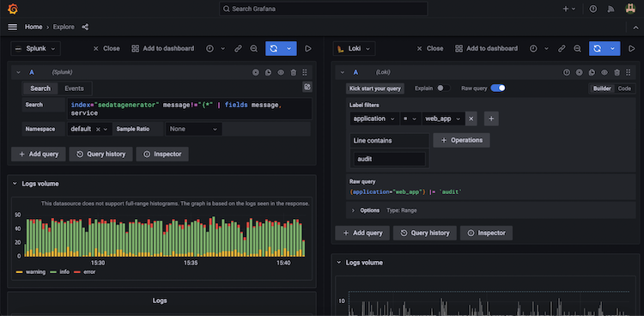Open refresh interval dropdown in Splunk pane
644x316 pixels.
[289, 48]
